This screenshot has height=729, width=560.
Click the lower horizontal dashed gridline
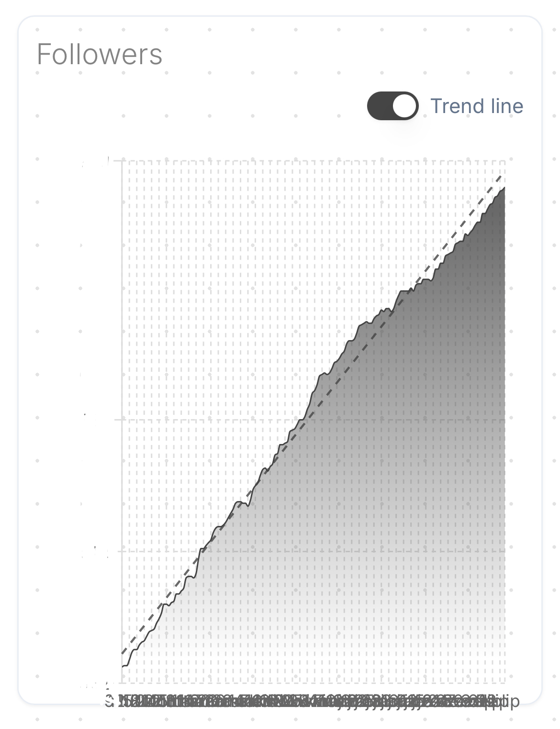coord(314,551)
